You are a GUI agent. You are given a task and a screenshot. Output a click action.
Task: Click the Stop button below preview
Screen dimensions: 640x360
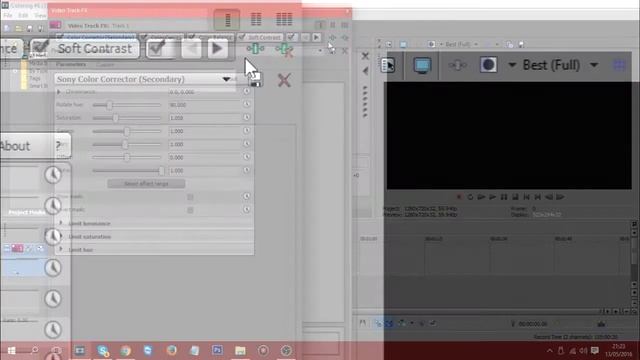point(515,197)
